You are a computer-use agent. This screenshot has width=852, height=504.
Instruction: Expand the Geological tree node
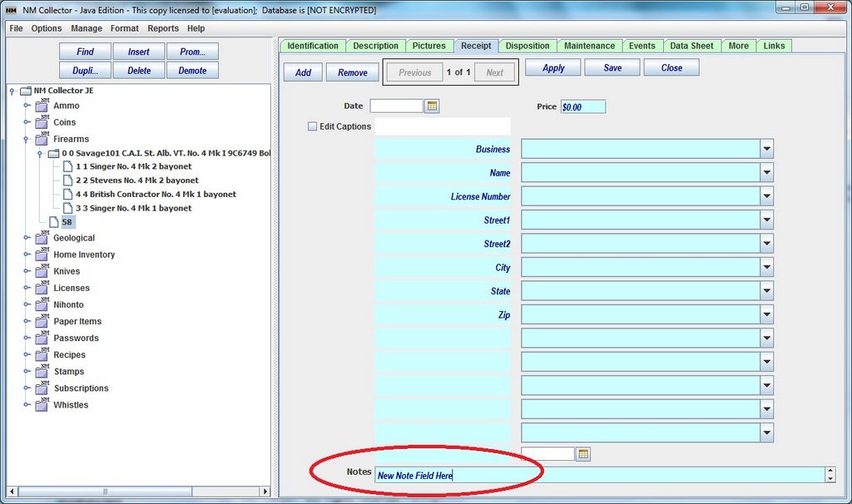(x=27, y=238)
